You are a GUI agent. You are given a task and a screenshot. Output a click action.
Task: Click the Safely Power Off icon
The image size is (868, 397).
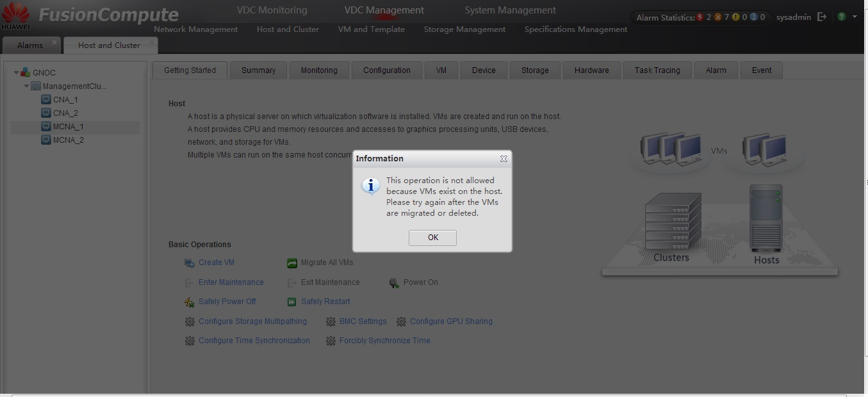pos(190,302)
